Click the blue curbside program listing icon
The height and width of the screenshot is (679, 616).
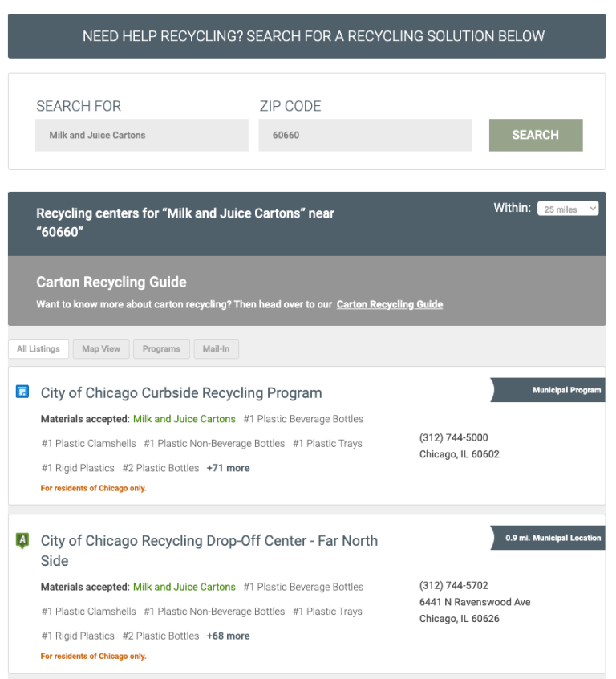pos(22,392)
